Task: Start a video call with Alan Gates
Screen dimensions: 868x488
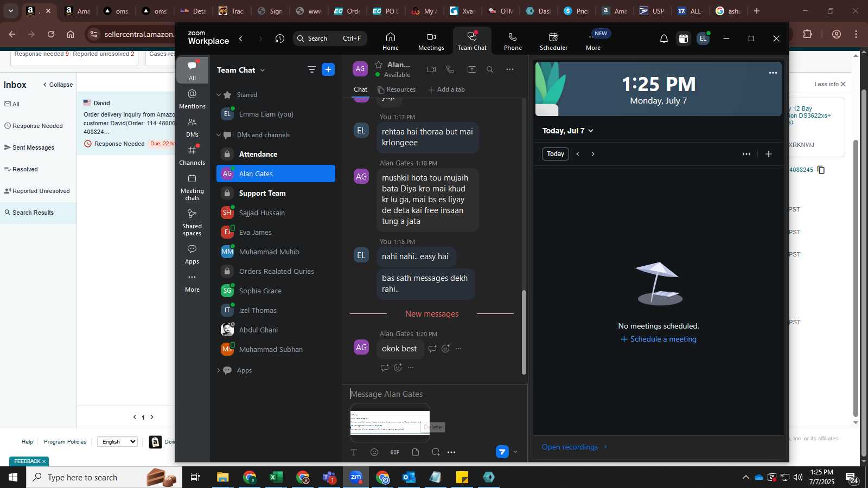Action: 431,69
